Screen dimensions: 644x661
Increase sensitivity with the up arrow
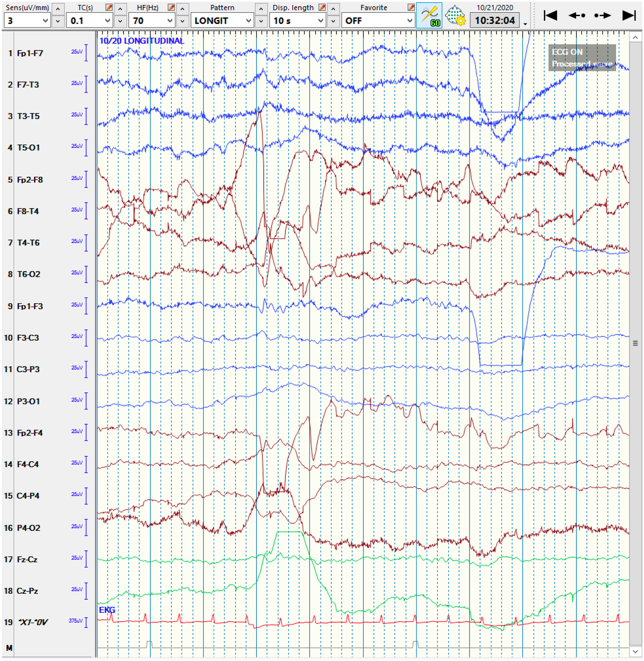[58, 9]
